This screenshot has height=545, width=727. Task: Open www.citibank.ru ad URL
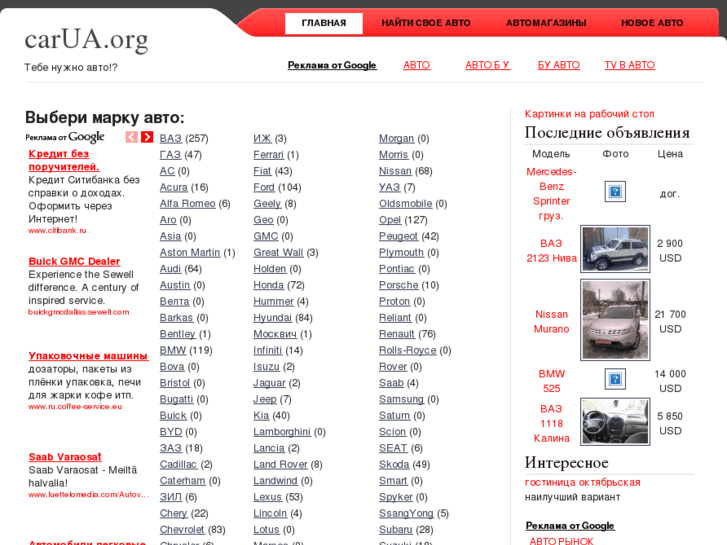tap(57, 230)
